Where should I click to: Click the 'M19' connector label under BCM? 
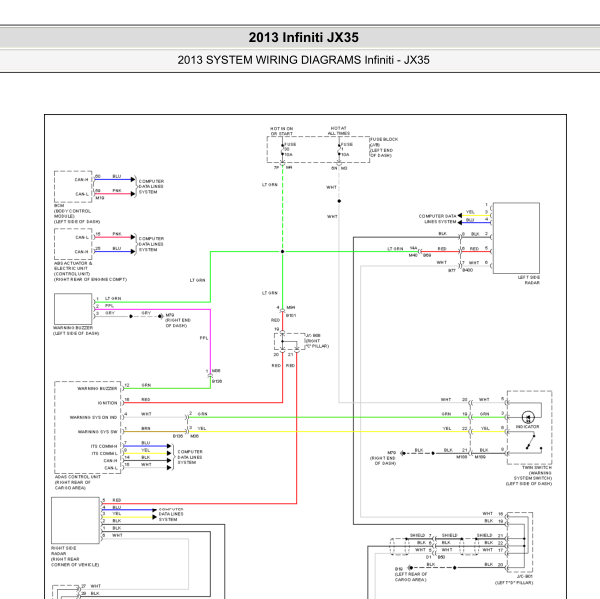(100, 198)
